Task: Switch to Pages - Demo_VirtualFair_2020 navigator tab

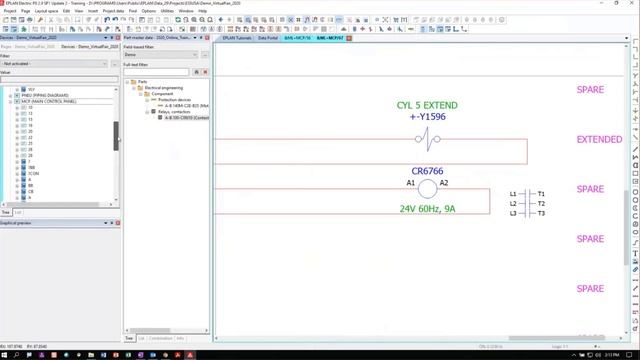Action: coord(28,47)
